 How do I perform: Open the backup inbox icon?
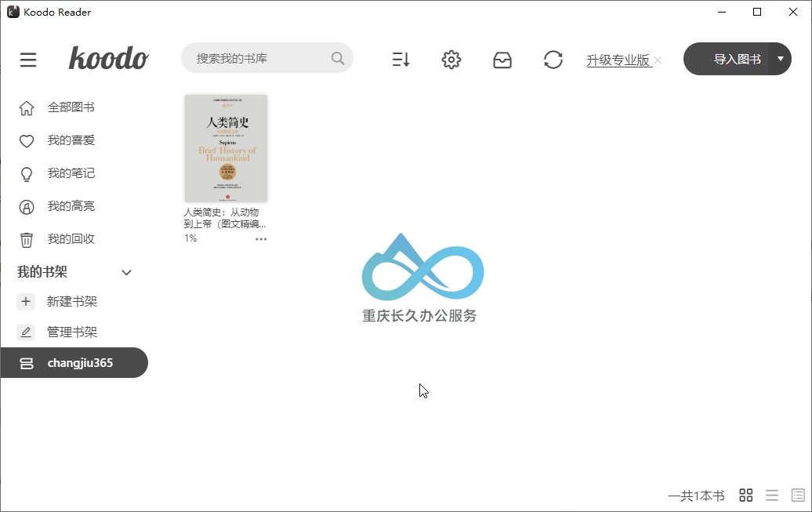click(502, 60)
